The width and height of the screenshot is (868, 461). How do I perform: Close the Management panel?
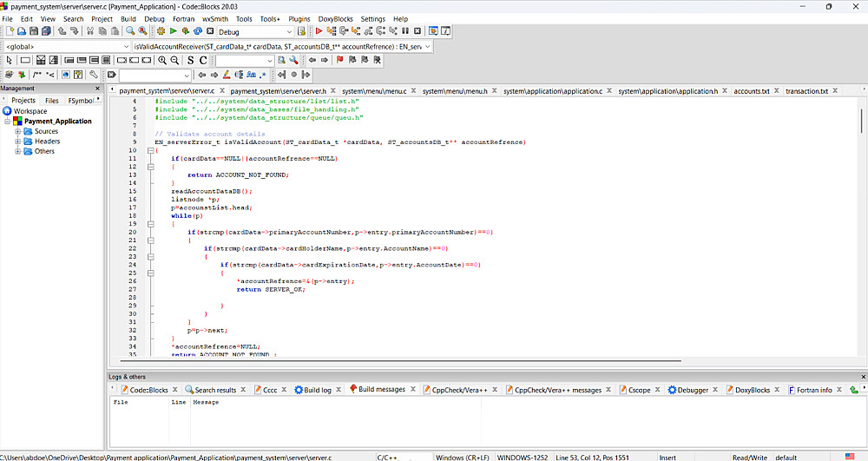point(98,89)
